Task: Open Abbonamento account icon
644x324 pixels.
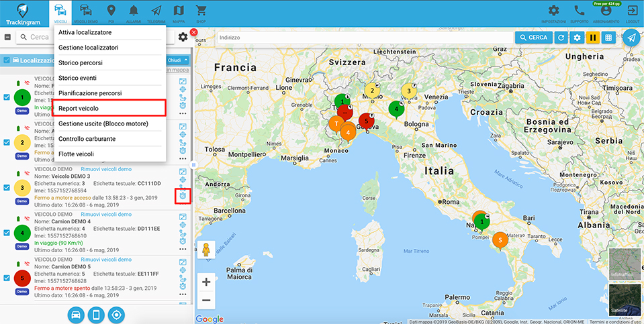Action: click(606, 13)
